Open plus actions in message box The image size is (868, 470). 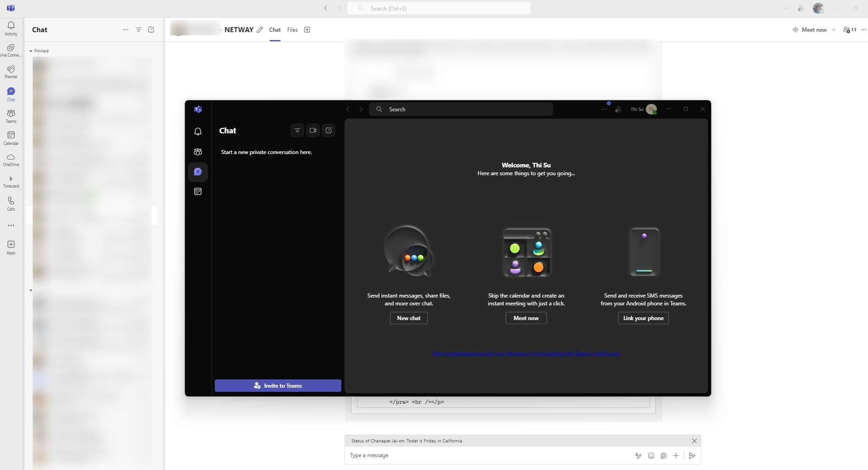(676, 456)
